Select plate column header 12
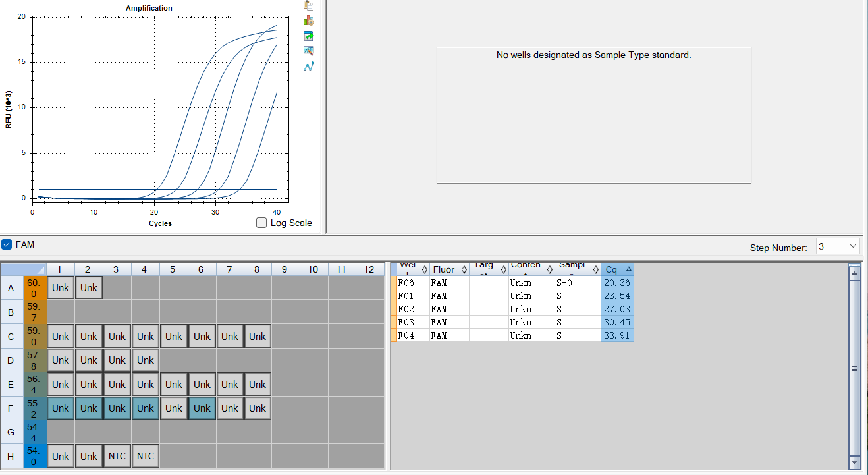 (369, 269)
